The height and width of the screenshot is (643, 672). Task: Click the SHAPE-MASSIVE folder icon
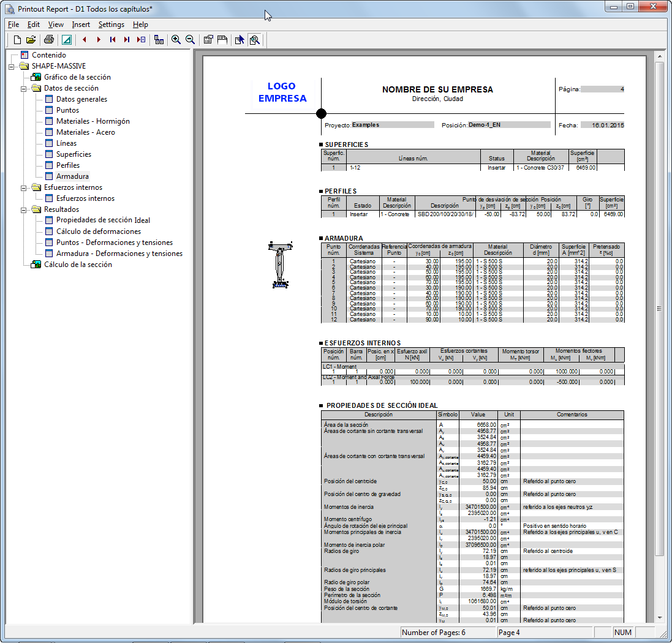coord(25,66)
